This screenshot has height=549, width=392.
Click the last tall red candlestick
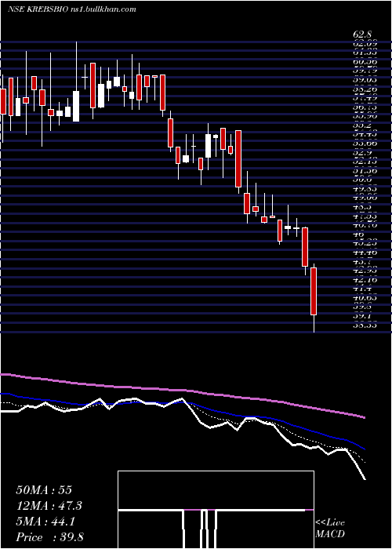pos(314,291)
